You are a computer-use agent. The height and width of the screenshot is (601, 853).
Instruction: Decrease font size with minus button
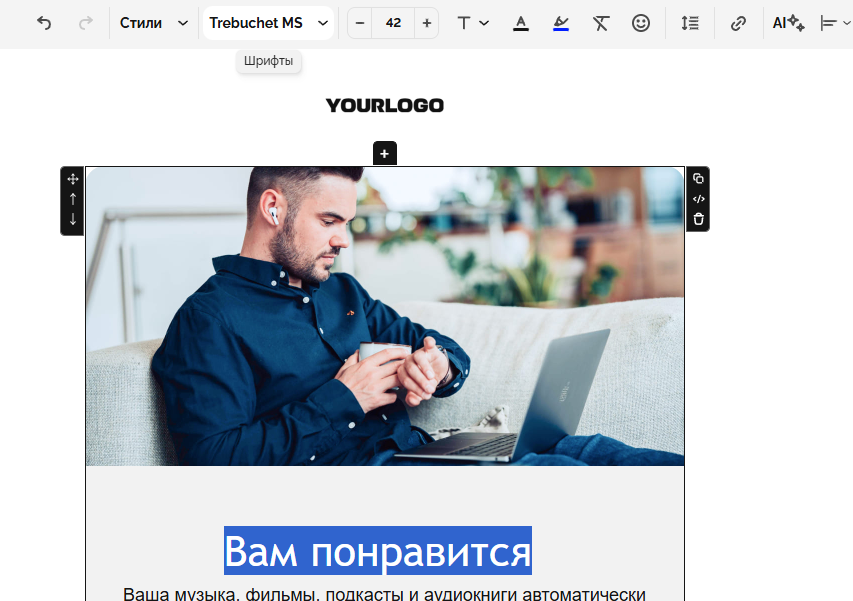(x=360, y=23)
